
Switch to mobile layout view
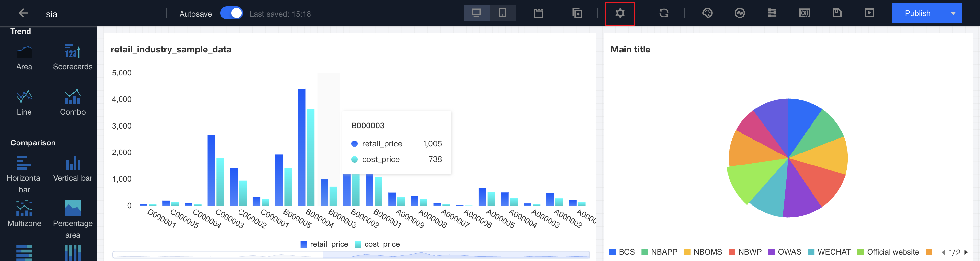502,13
